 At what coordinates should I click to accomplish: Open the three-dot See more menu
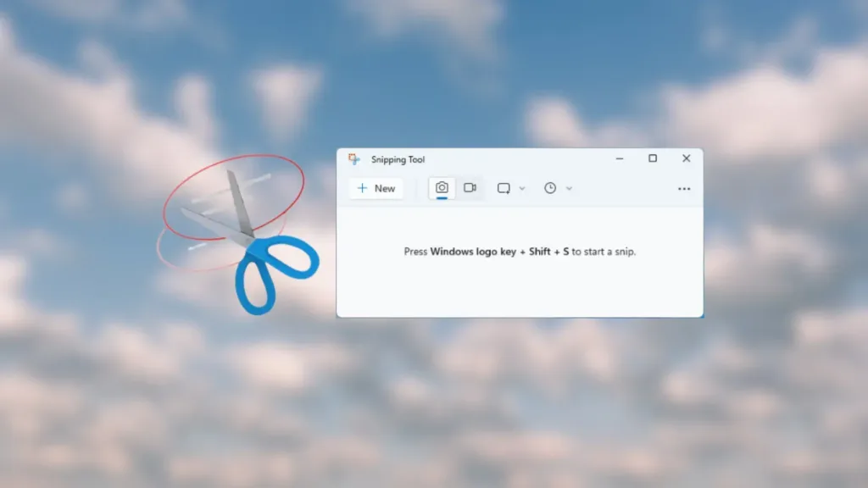tap(684, 189)
